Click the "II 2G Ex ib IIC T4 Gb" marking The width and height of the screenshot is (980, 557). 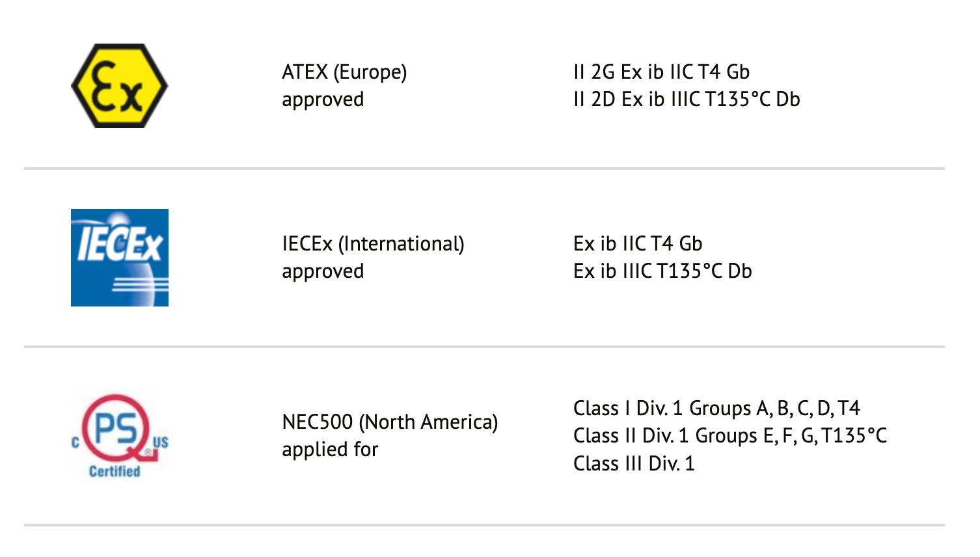[661, 72]
